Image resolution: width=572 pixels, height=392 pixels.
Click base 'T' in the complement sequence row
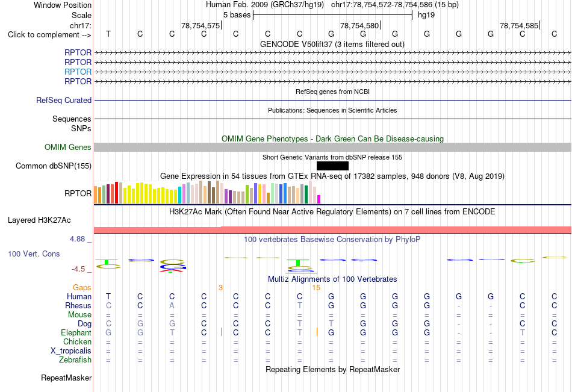108,34
